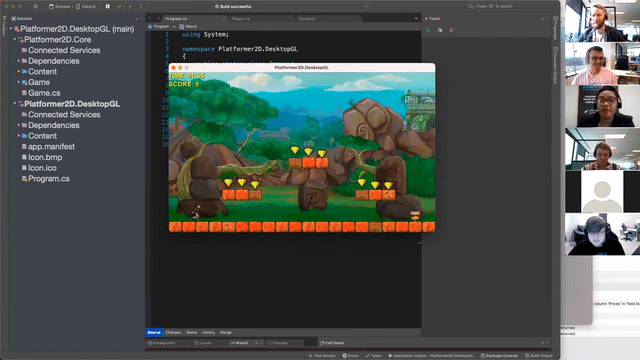
Task: Click the debug tests icon in Tests pad
Action: pos(440,30)
